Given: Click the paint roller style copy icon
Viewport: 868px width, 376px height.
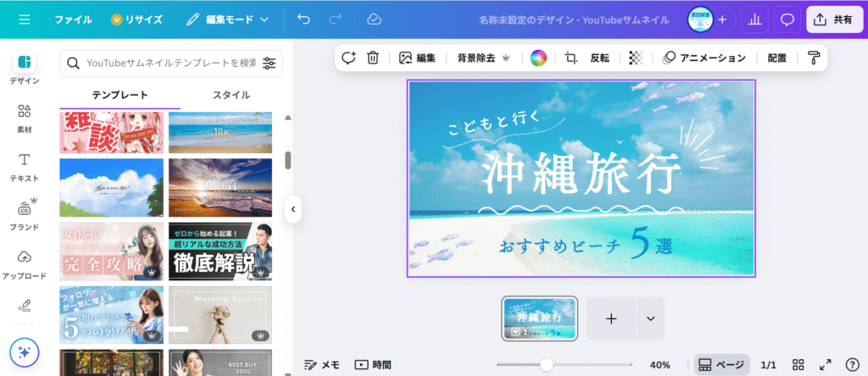Looking at the screenshot, I should (814, 58).
